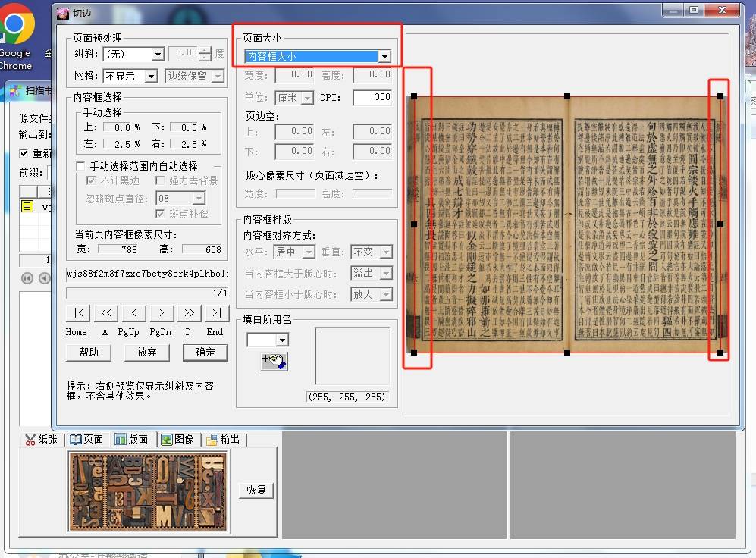Jump to first page with |< button
The height and width of the screenshot is (558, 756).
click(77, 313)
